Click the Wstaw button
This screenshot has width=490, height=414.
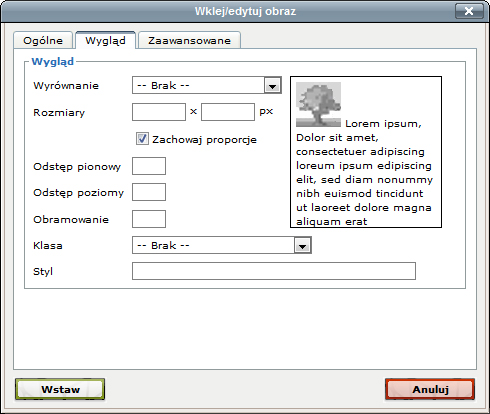(x=60, y=389)
